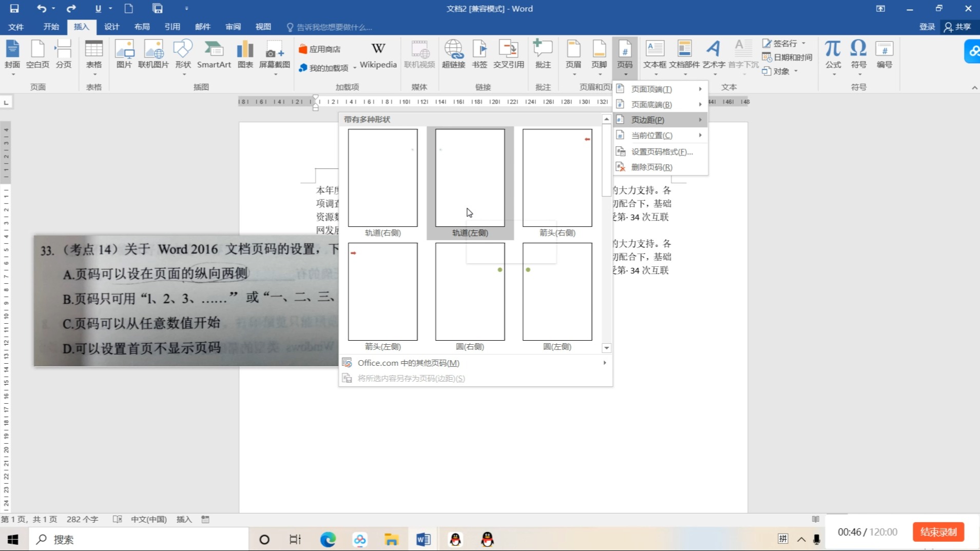980x551 pixels.
Task: Collapse the ribbon with the chevron
Action: (974, 88)
